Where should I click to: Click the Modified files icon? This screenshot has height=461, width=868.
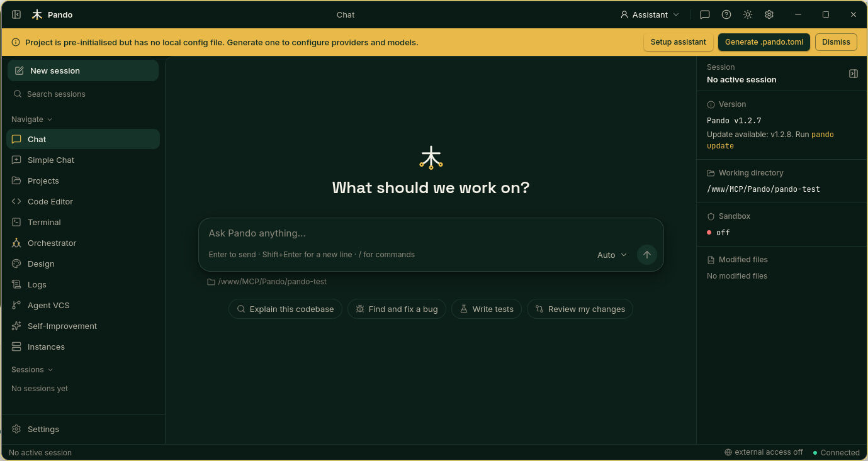click(x=711, y=260)
